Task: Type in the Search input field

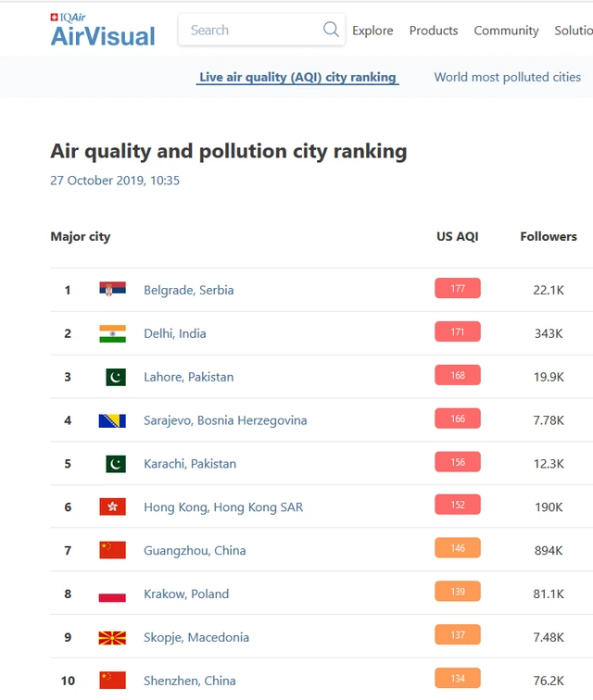Action: pyautogui.click(x=250, y=30)
